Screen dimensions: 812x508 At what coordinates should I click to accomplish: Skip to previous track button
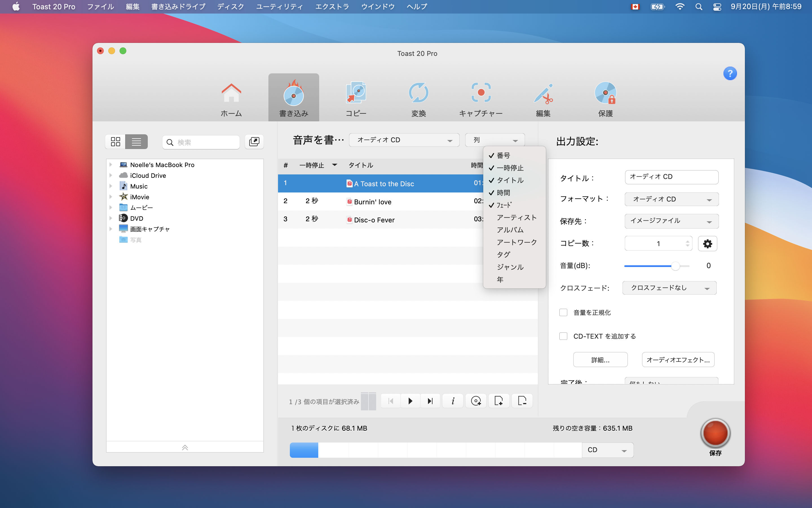point(390,401)
